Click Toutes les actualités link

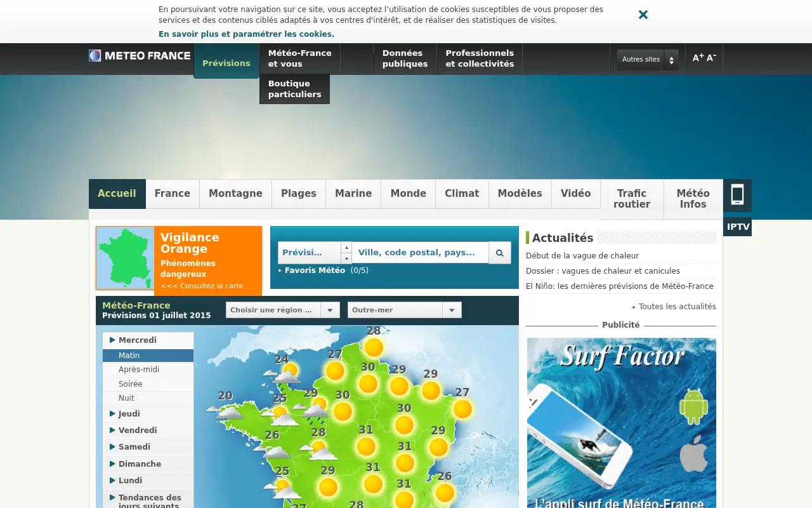coord(678,307)
